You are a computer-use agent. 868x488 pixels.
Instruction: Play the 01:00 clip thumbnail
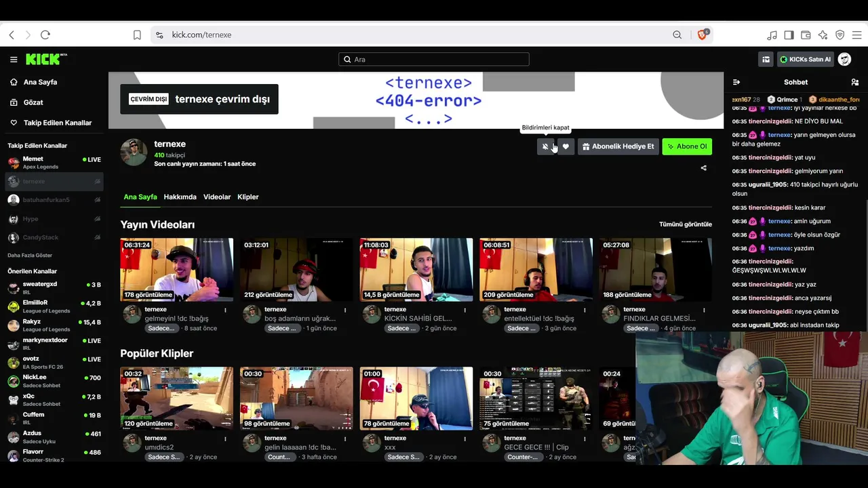pyautogui.click(x=416, y=399)
